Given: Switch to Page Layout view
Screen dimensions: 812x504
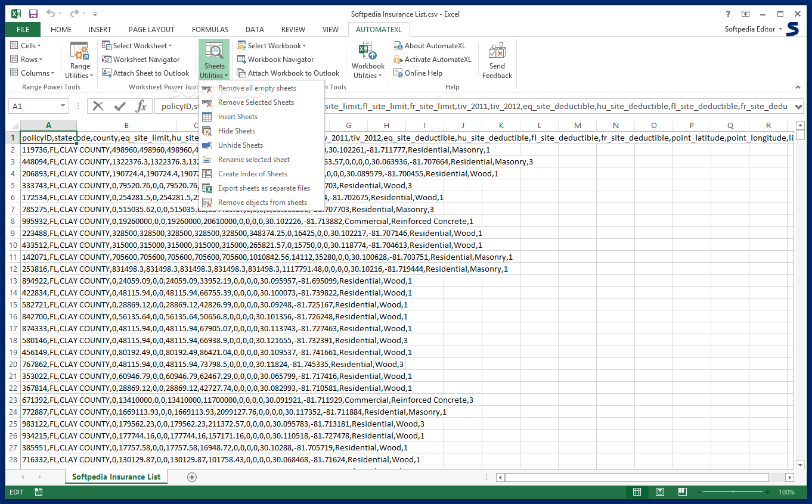Looking at the screenshot, I should point(660,492).
